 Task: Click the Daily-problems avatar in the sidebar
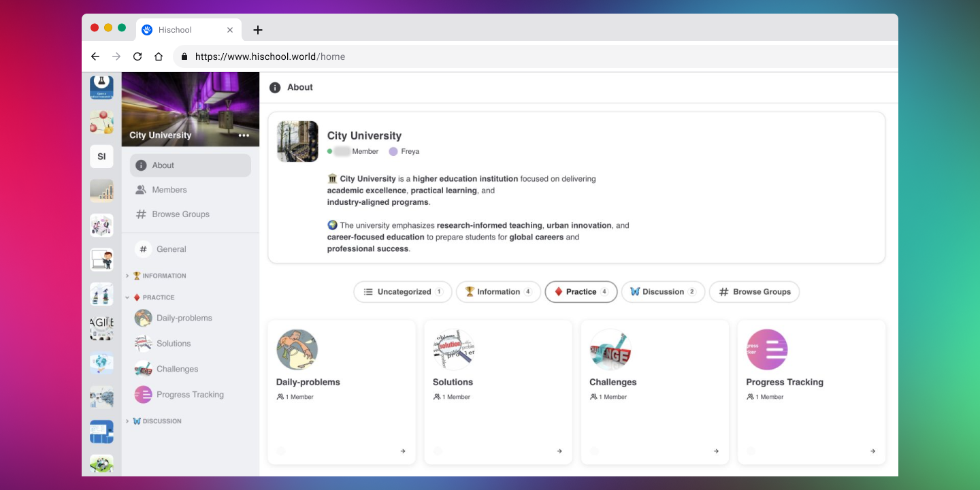point(143,318)
